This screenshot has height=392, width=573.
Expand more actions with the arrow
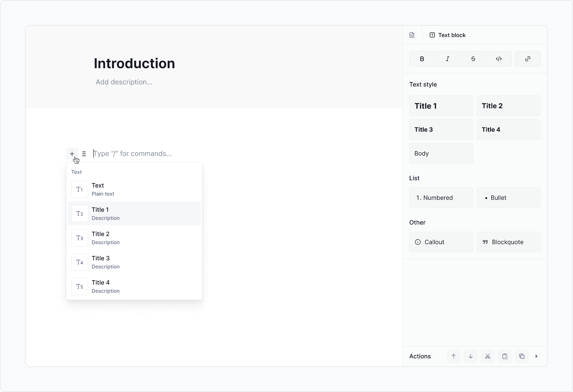coord(537,356)
